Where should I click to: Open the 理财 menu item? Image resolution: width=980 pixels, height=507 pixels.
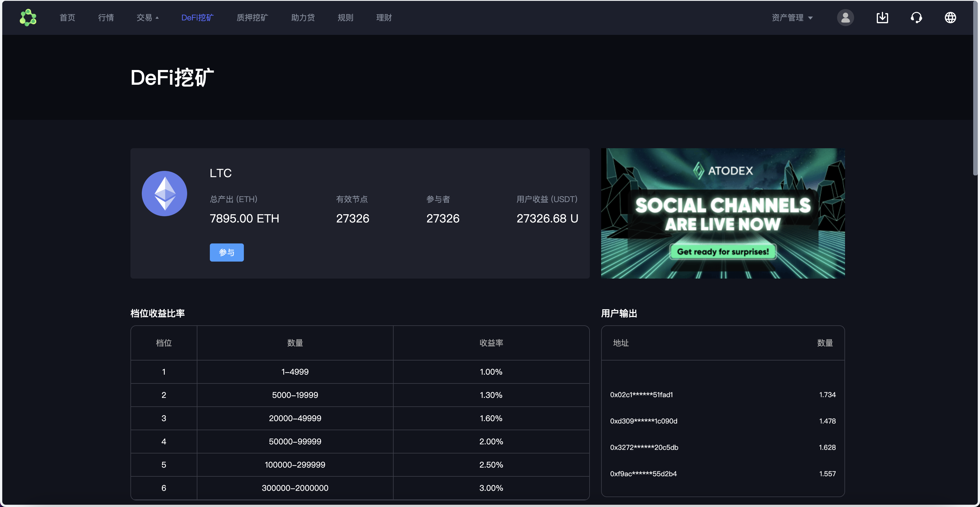383,18
